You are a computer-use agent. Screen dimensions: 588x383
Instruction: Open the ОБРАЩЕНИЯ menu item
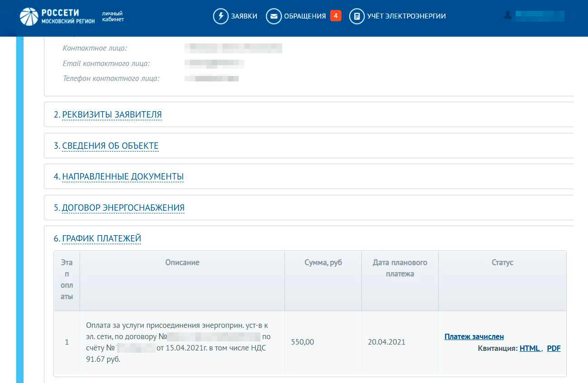point(305,16)
